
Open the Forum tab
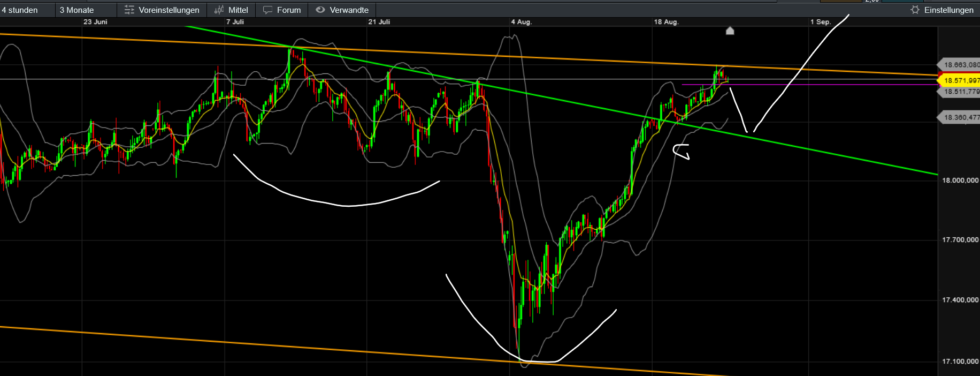click(282, 10)
